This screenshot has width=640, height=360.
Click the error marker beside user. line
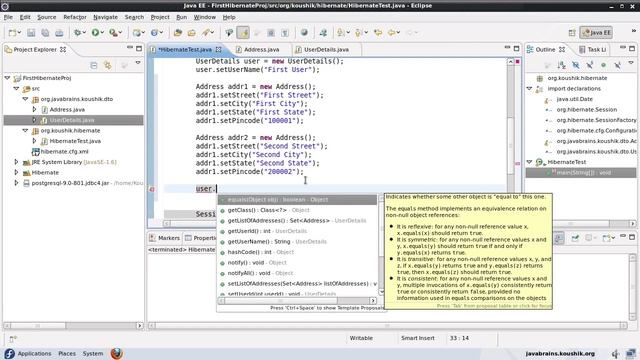[x=152, y=189]
